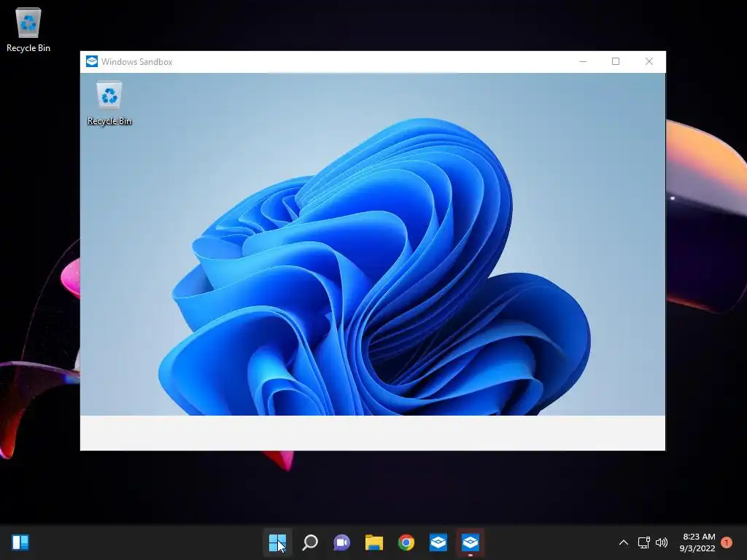The image size is (747, 560).
Task: Select the first Windows Sandbox taskbar icon
Action: pyautogui.click(x=438, y=542)
